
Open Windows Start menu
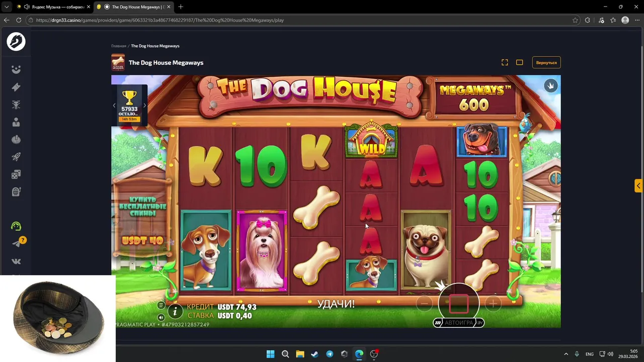coord(270,354)
